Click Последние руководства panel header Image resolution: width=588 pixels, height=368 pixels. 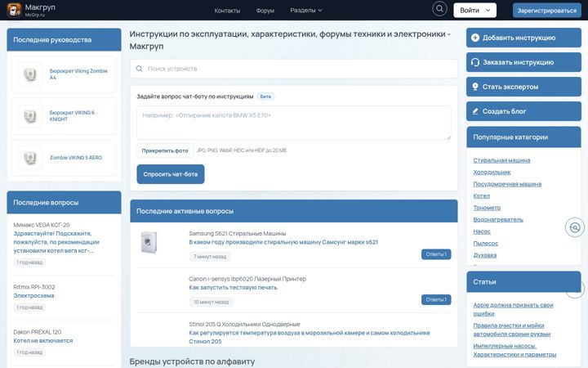coord(65,40)
